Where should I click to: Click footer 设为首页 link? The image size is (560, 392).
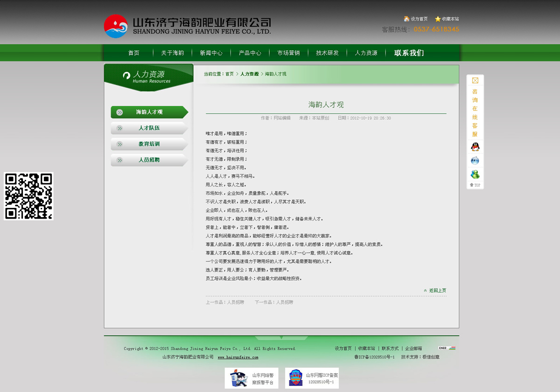[x=343, y=349]
